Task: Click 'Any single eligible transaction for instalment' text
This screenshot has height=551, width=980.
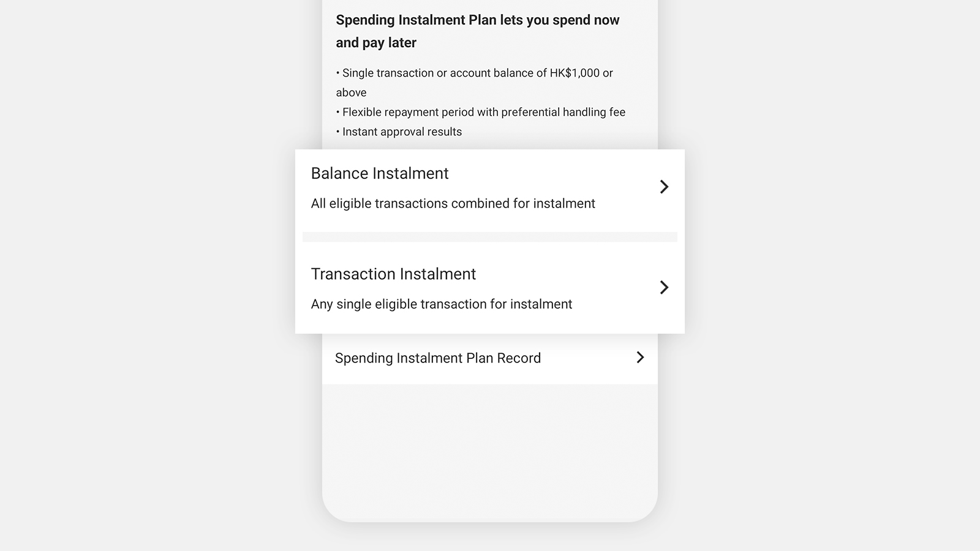Action: (x=442, y=304)
